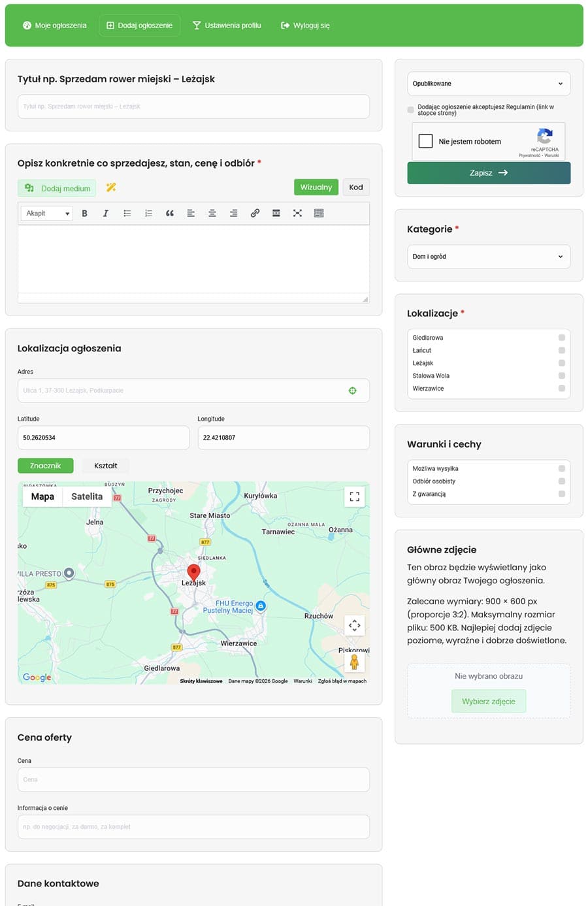Click the magic wand icon beside Dodaj medium
The height and width of the screenshot is (906, 588).
coord(111,187)
